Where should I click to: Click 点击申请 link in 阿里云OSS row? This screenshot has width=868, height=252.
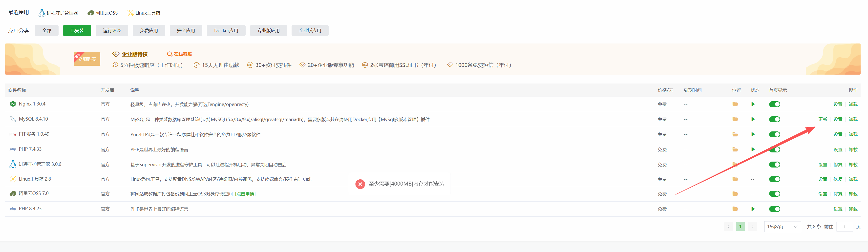click(x=245, y=194)
